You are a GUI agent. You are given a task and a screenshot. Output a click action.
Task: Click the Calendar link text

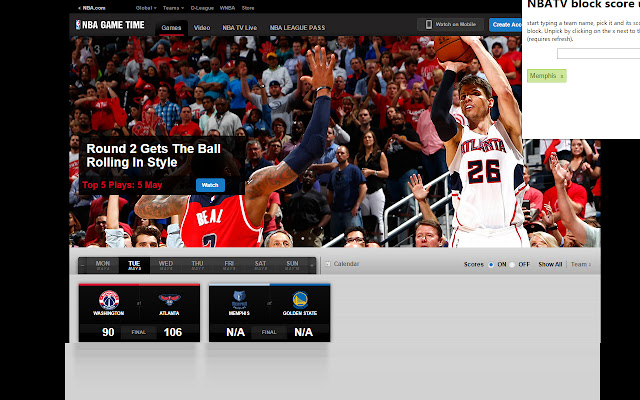(x=347, y=264)
